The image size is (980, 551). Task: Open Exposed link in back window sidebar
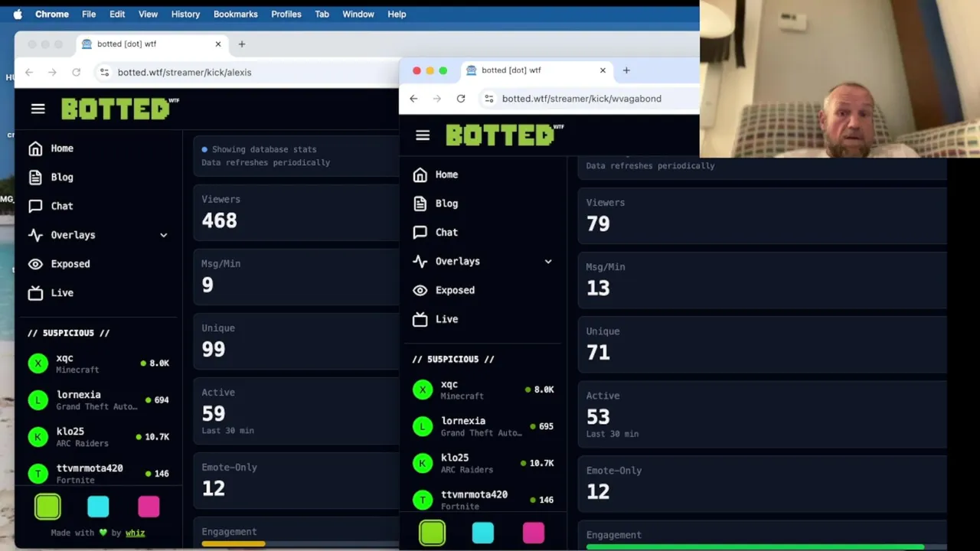(70, 264)
